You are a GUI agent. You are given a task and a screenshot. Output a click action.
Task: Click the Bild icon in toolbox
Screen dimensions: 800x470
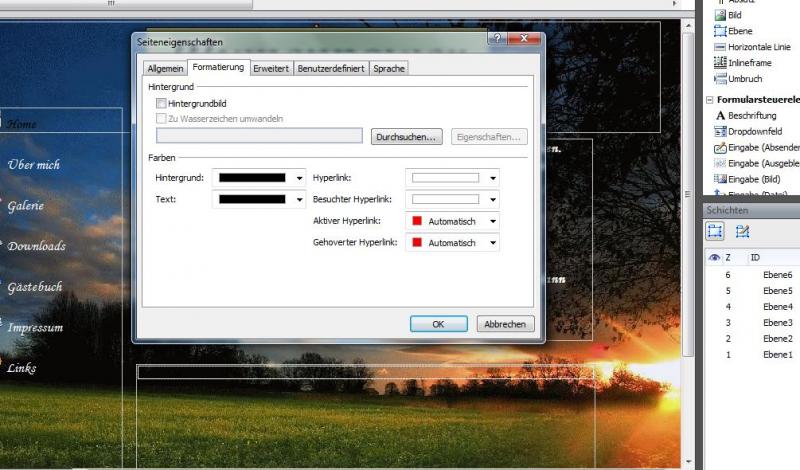coord(720,15)
